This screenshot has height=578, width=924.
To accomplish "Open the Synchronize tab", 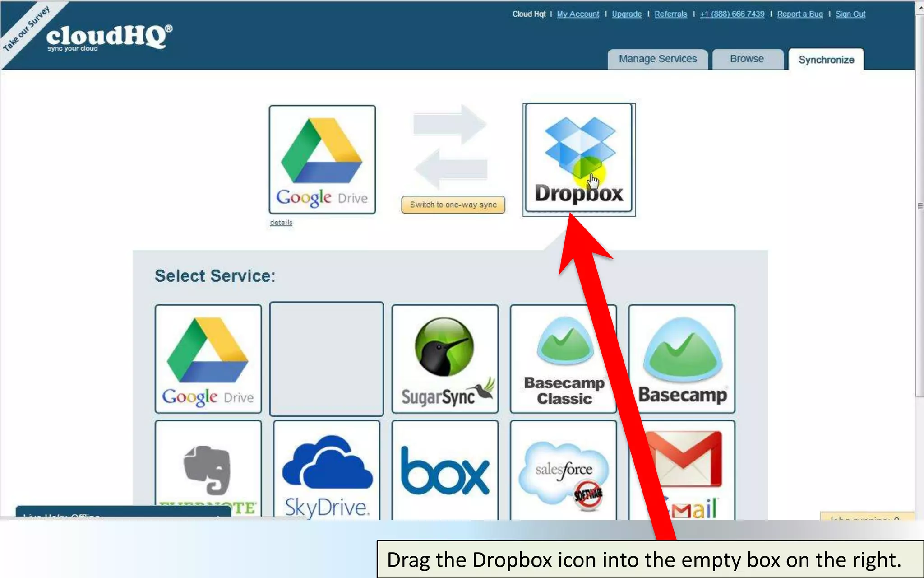I will pyautogui.click(x=826, y=60).
